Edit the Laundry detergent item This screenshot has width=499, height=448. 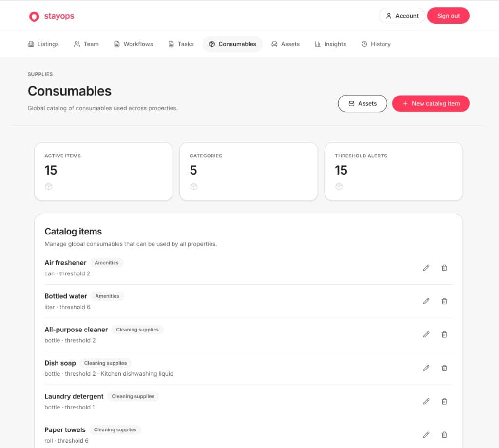[x=426, y=402]
